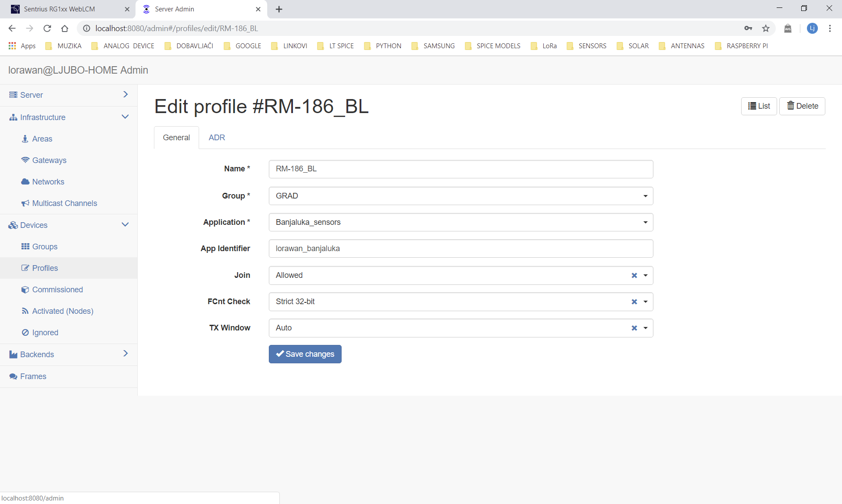Click the browser back arrow
The image size is (842, 504).
(12, 28)
